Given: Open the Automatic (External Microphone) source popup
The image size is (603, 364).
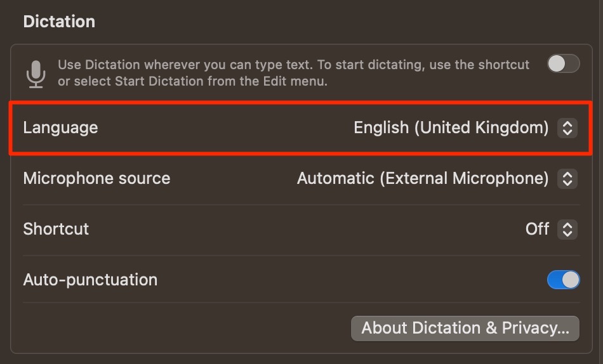Looking at the screenshot, I should click(x=437, y=178).
